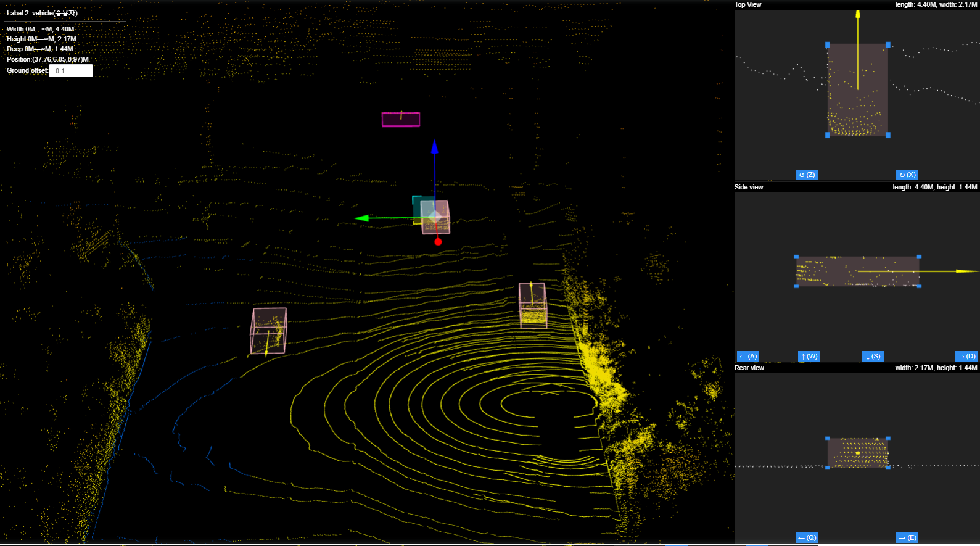Grab top-right corner handle in Rear view
Image resolution: width=980 pixels, height=546 pixels.
tap(888, 438)
